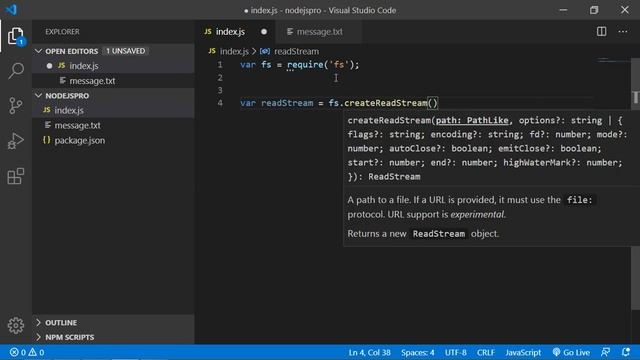Open the Extensions view
Image resolution: width=640 pixels, height=360 pixels.
tap(16, 176)
